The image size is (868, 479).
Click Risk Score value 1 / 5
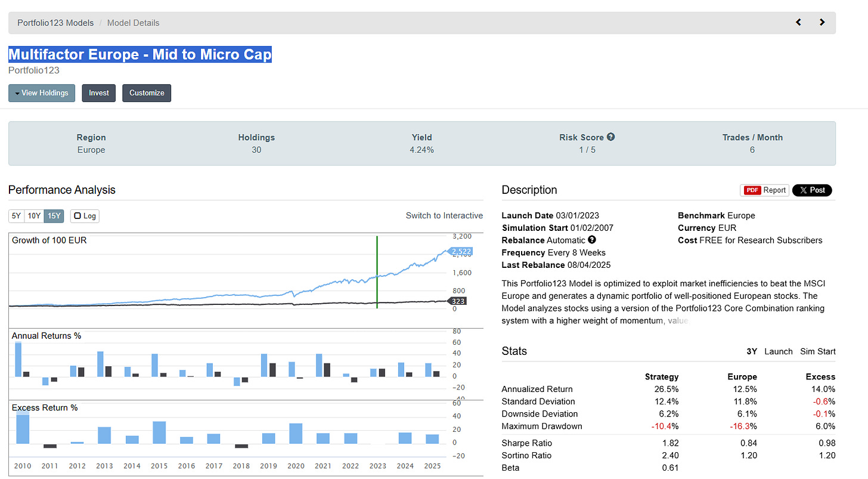click(x=587, y=150)
